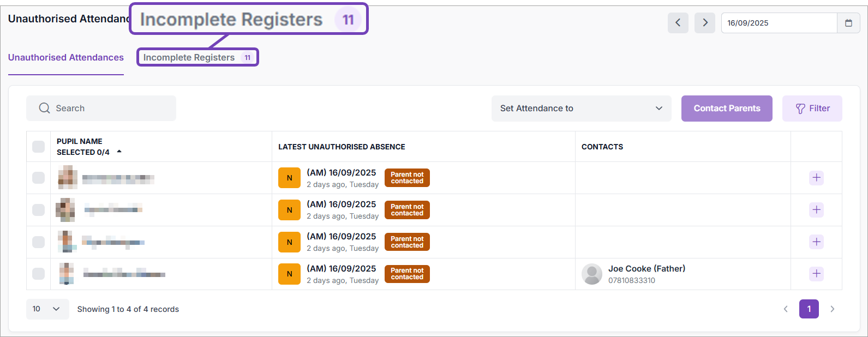Click in the Search pupils field
The width and height of the screenshot is (868, 337).
click(101, 109)
